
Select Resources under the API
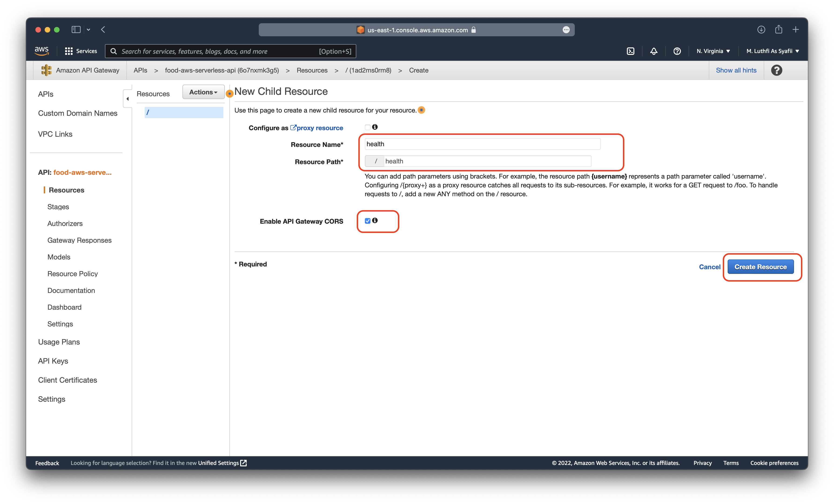click(x=66, y=190)
